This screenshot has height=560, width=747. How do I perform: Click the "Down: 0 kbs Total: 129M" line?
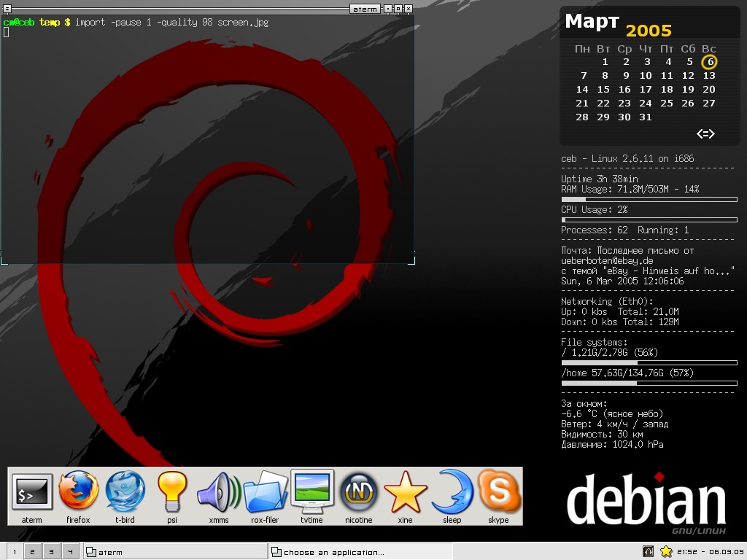pyautogui.click(x=620, y=322)
